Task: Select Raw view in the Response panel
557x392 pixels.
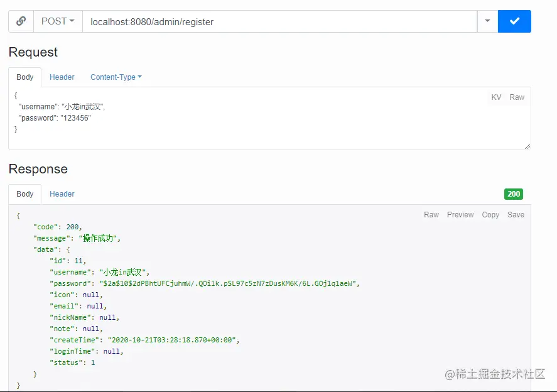Action: click(431, 214)
